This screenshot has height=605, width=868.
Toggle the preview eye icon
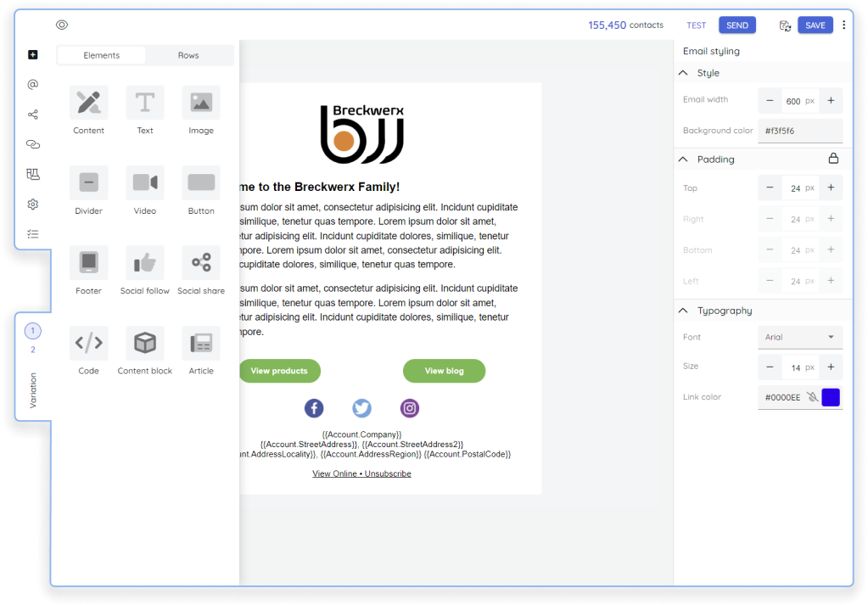[62, 25]
